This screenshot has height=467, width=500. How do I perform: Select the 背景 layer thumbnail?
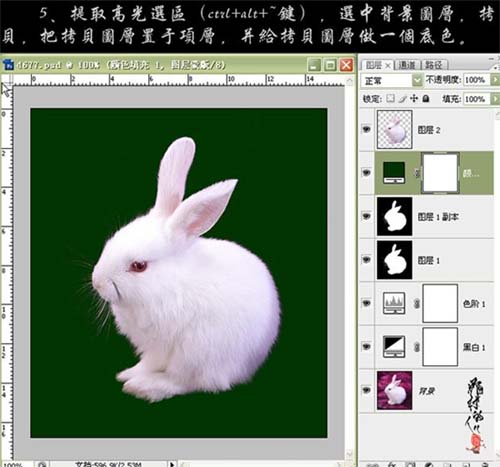coord(394,390)
